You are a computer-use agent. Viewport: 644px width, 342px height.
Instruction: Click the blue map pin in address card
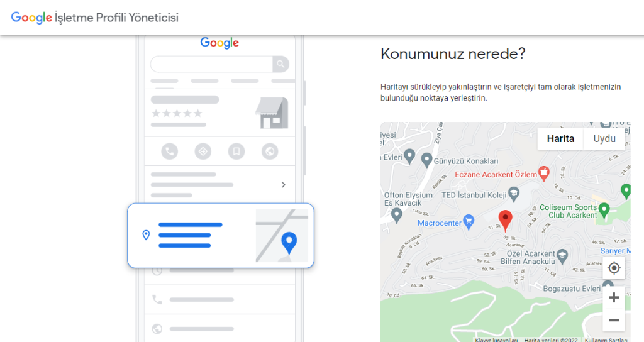click(289, 243)
